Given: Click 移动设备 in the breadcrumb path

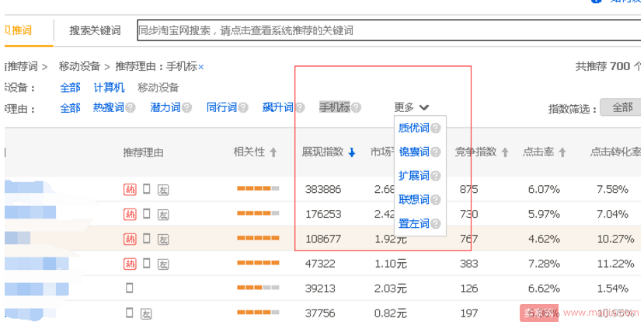Looking at the screenshot, I should coord(80,66).
